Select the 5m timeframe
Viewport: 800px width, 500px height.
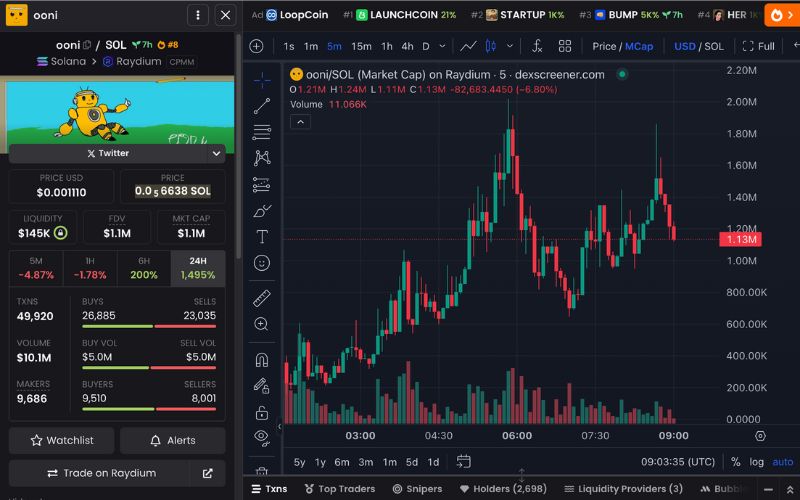pos(334,46)
